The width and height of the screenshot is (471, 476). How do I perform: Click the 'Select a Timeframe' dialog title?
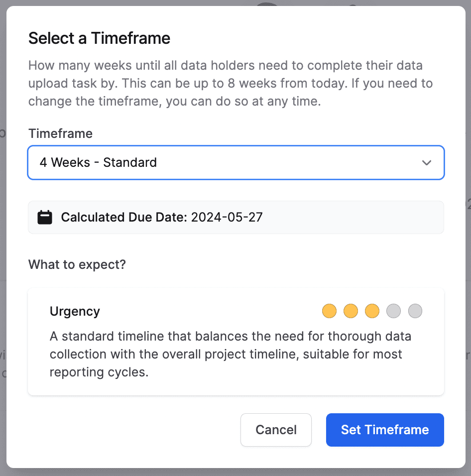pos(99,38)
